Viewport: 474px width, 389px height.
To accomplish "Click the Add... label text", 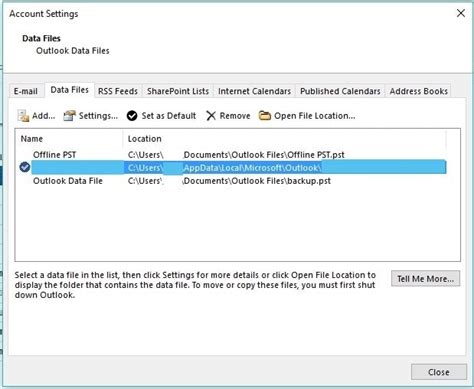I will tap(44, 116).
